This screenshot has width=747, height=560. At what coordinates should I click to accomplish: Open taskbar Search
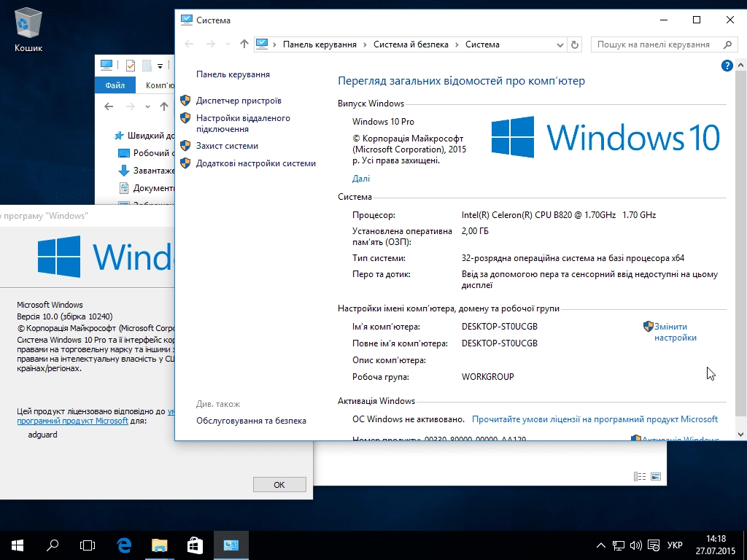tap(53, 545)
